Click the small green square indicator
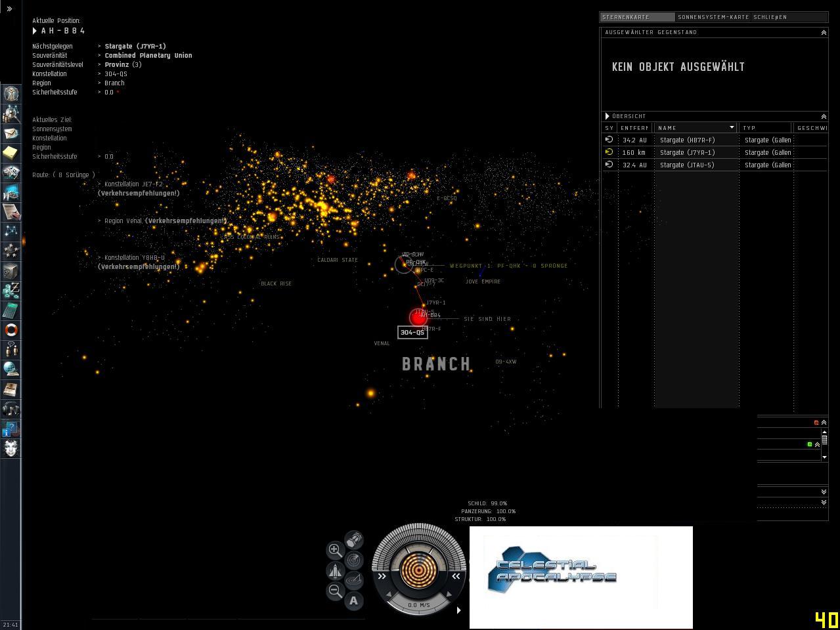 pos(810,444)
